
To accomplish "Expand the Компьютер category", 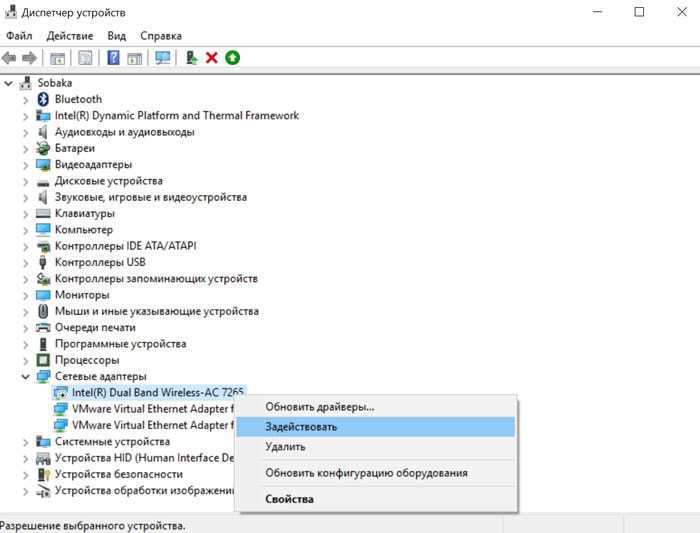I will coord(25,230).
